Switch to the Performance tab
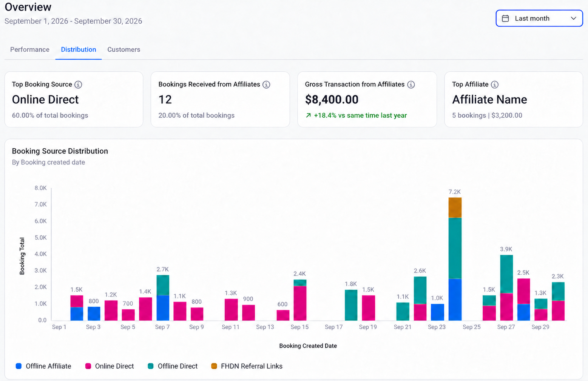The image size is (588, 381). coord(30,49)
